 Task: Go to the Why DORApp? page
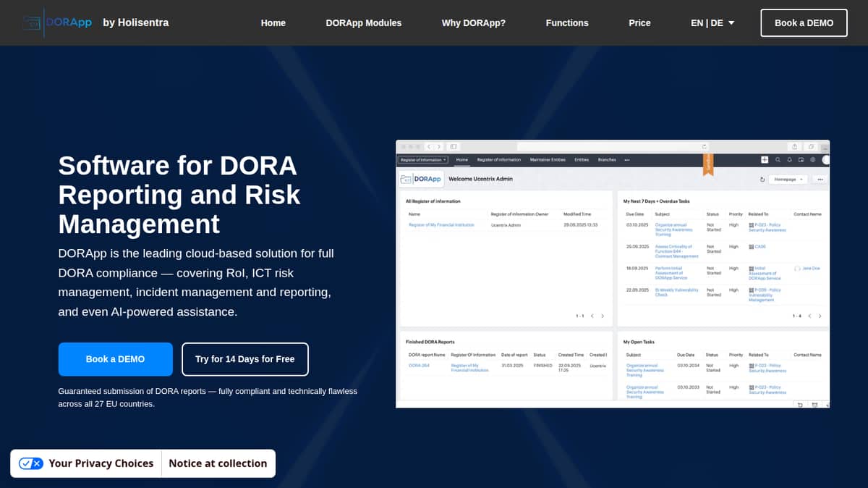(474, 22)
